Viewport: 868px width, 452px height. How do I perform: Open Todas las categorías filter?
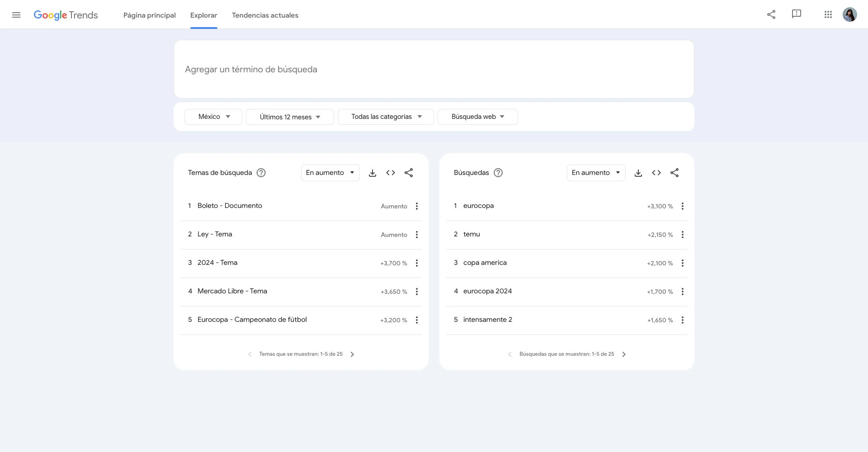(386, 117)
